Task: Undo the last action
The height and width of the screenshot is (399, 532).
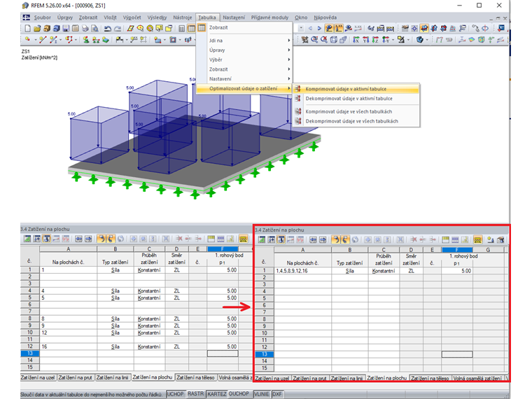Action: 108,29
